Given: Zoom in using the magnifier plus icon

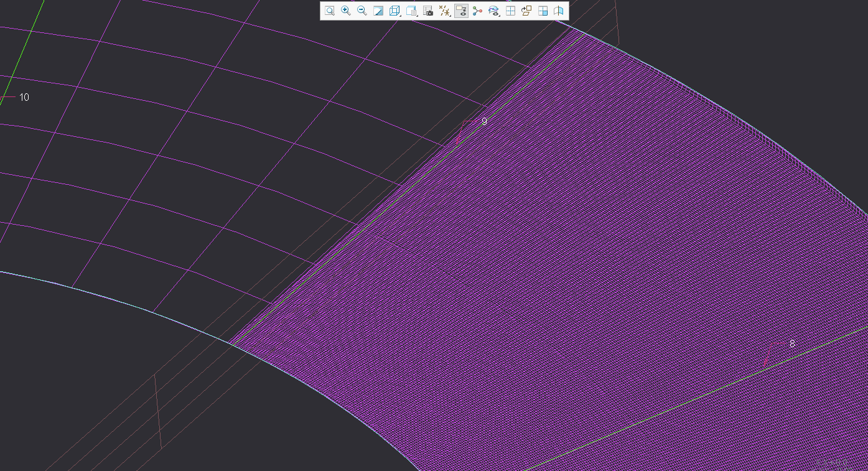Looking at the screenshot, I should (x=345, y=11).
